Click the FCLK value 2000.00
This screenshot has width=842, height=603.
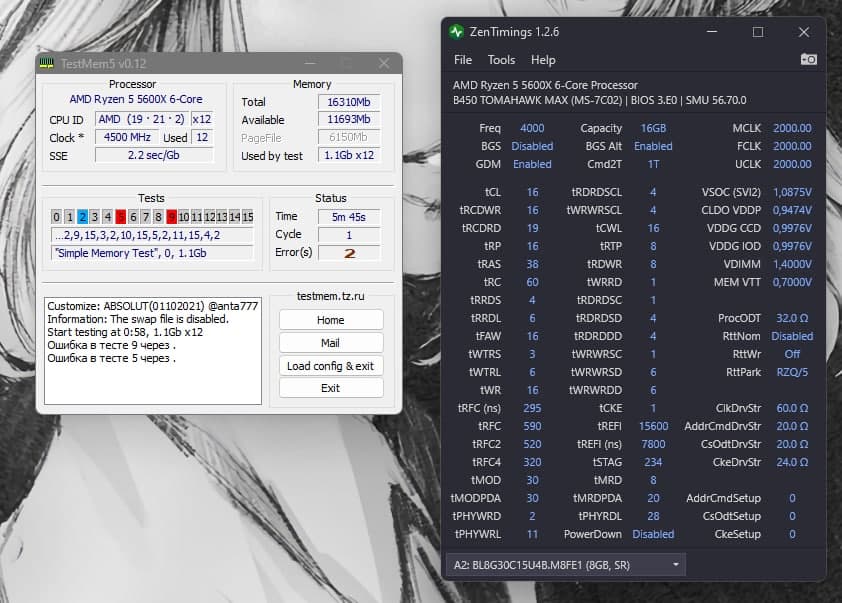click(792, 146)
